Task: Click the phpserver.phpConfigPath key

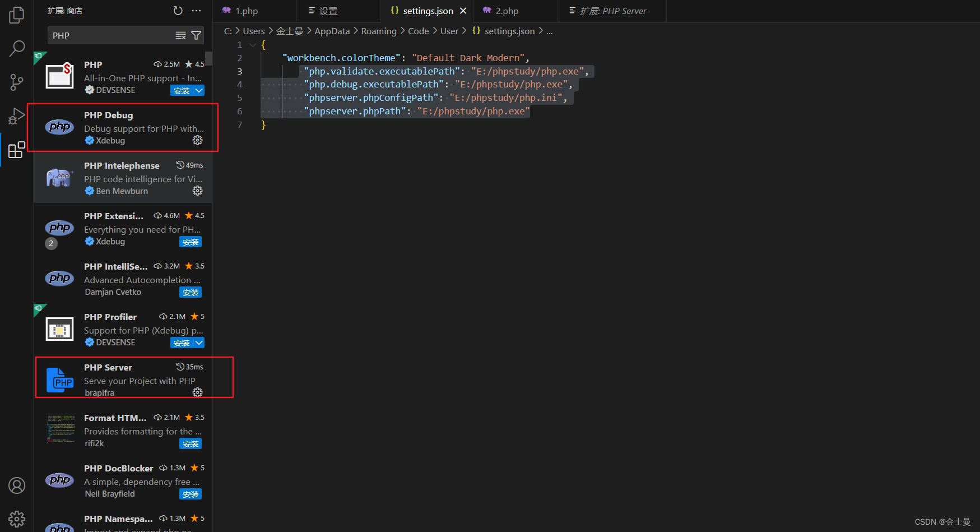Action: click(371, 98)
